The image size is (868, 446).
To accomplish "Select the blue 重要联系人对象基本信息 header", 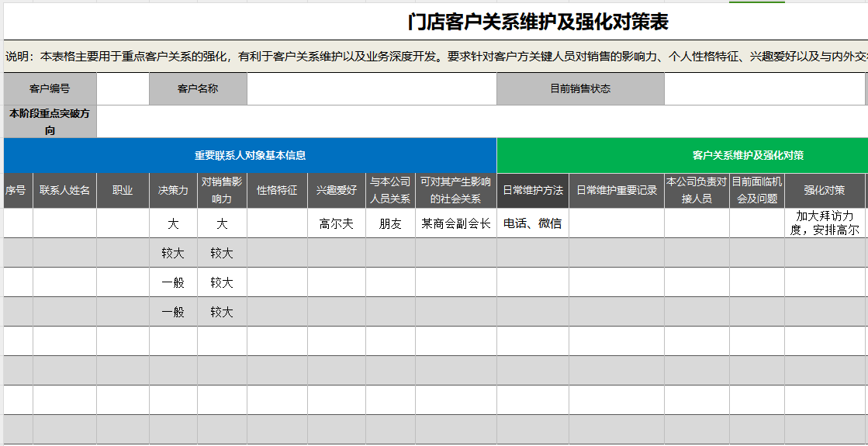I will coord(250,155).
